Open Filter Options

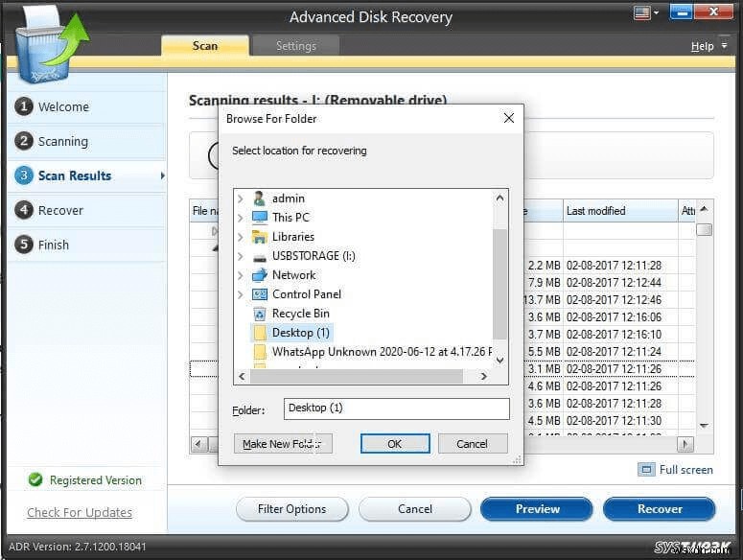coord(291,509)
